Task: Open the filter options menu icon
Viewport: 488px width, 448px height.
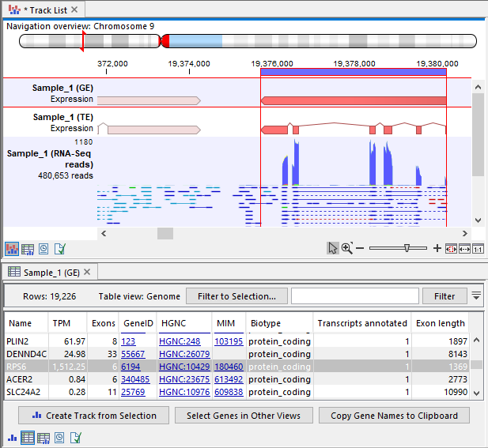Action: tap(476, 296)
